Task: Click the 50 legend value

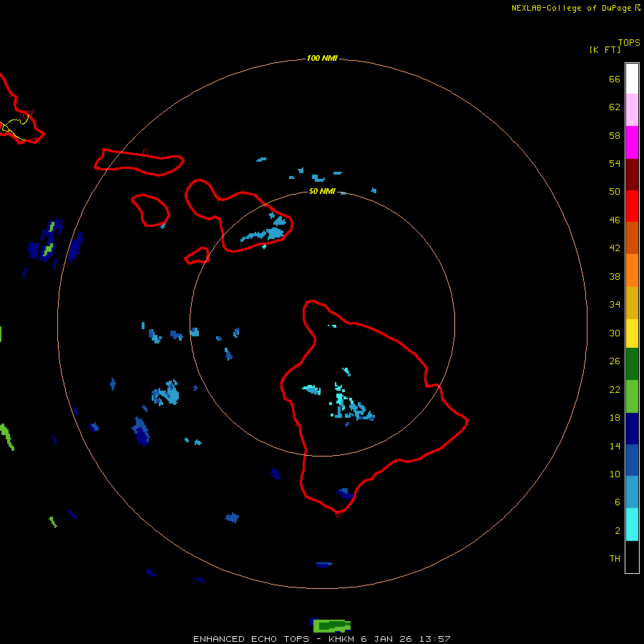Action: pyautogui.click(x=615, y=192)
